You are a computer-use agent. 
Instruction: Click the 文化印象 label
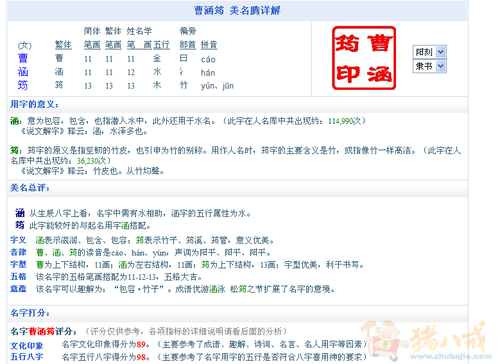[27, 346]
